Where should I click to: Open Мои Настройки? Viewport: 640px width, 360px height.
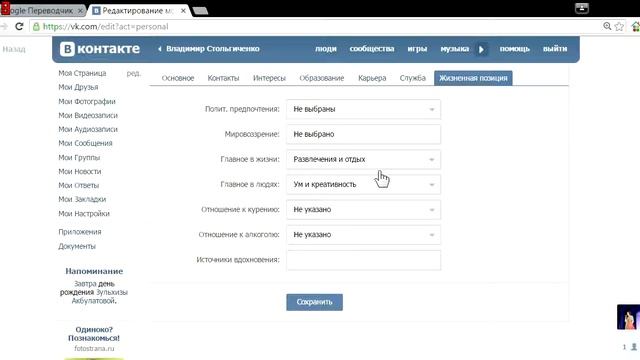point(84,213)
